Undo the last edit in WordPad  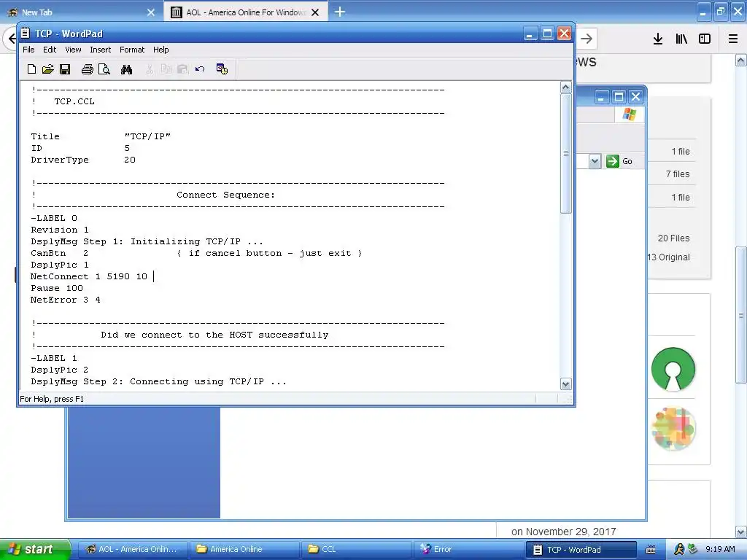tap(200, 69)
